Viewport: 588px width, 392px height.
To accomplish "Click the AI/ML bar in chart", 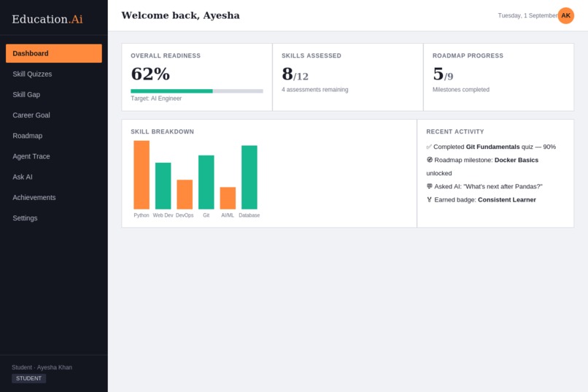I will tap(228, 198).
